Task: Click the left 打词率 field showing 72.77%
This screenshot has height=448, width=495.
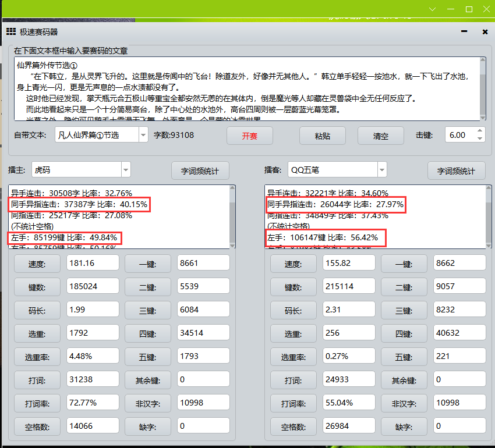Action: point(92,403)
